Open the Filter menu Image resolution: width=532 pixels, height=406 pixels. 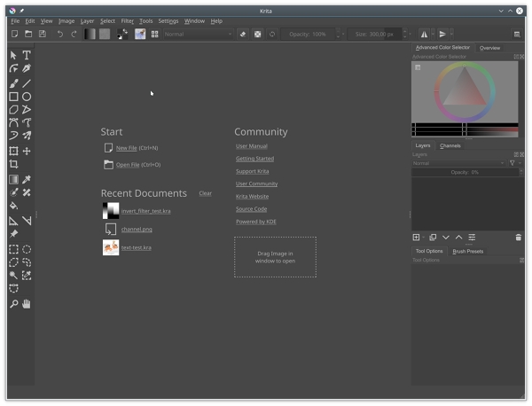[127, 21]
